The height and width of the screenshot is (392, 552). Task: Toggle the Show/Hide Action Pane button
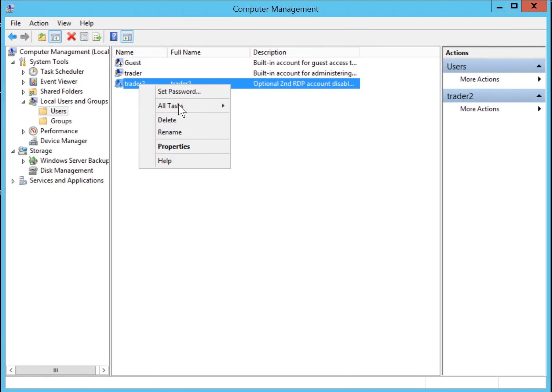click(127, 37)
